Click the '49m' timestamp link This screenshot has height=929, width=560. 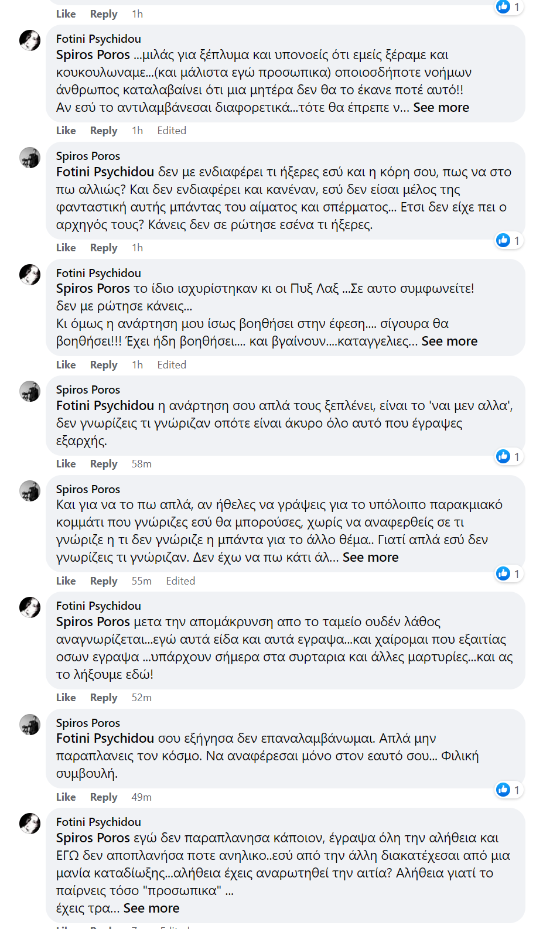141,797
